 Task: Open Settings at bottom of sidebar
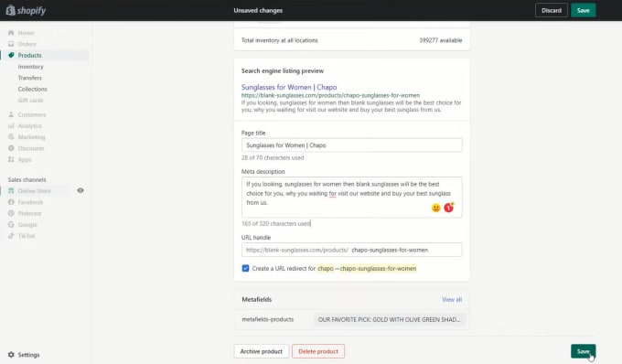pos(28,355)
